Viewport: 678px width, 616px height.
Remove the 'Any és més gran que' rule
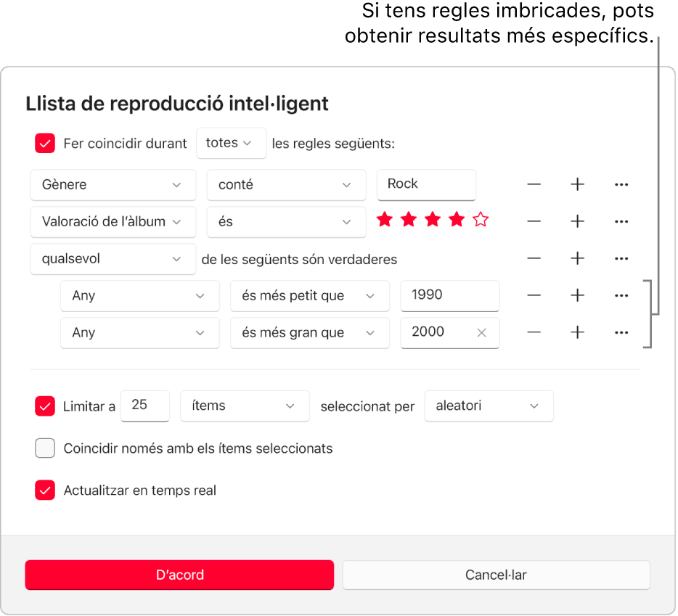(534, 332)
